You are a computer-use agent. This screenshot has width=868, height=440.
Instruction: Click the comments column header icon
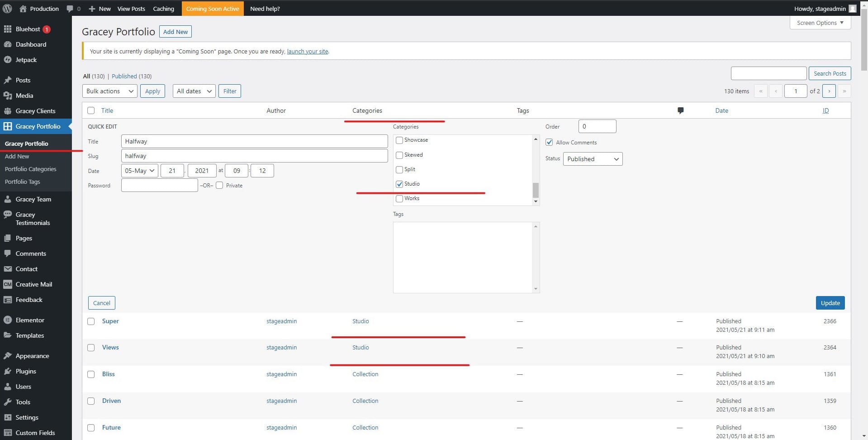pos(680,110)
